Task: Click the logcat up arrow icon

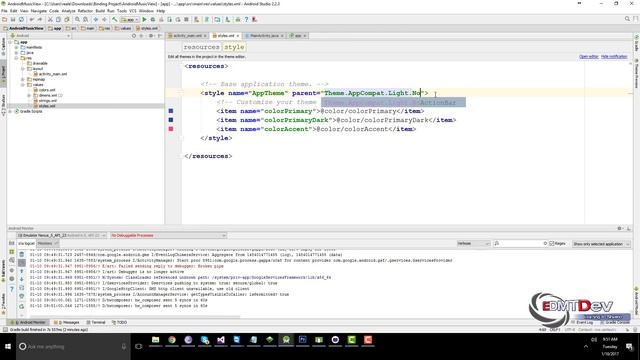Action: [22, 271]
